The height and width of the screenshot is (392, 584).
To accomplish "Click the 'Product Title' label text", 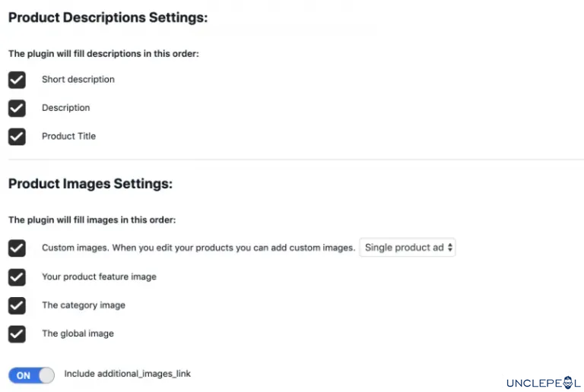I will click(69, 136).
